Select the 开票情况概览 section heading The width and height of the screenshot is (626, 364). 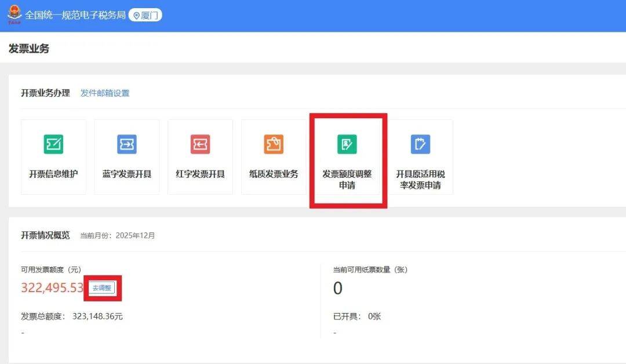45,235
